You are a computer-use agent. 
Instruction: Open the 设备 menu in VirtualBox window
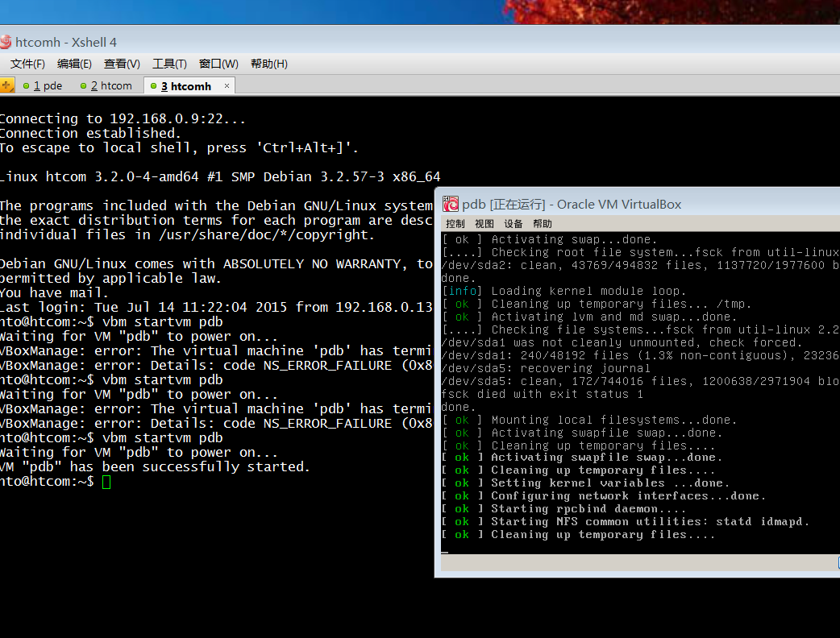tap(513, 224)
